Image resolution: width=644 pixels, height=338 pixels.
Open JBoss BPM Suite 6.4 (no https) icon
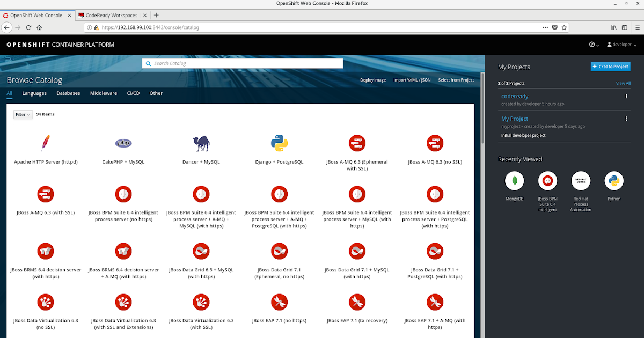click(123, 194)
